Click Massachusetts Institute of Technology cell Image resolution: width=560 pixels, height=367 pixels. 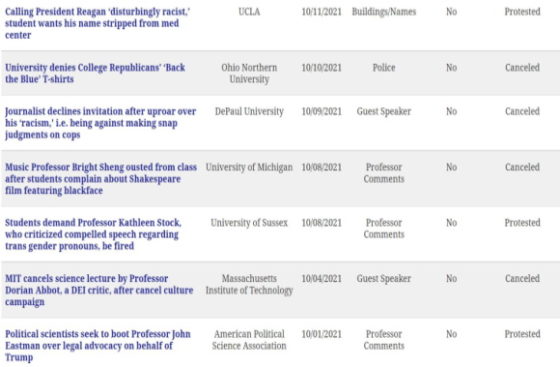click(x=249, y=284)
